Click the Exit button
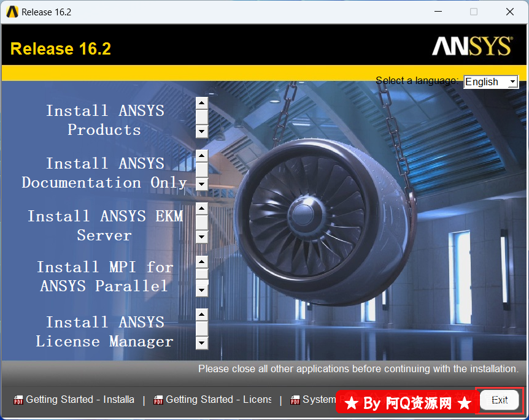 [x=500, y=400]
